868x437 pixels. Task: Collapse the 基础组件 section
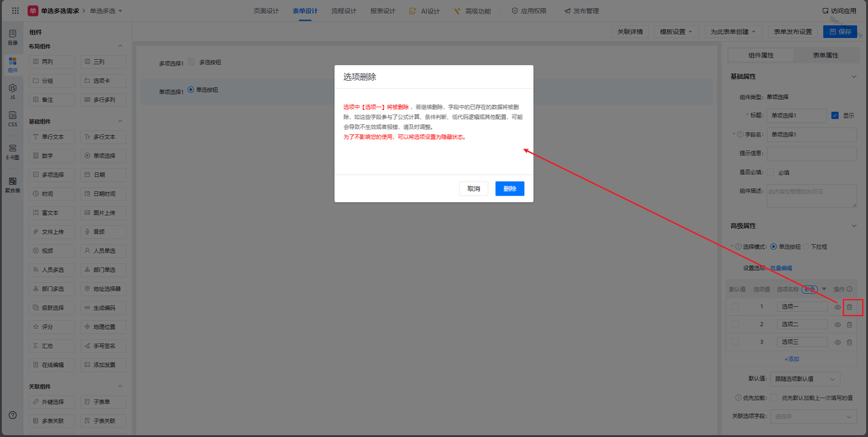tap(120, 121)
